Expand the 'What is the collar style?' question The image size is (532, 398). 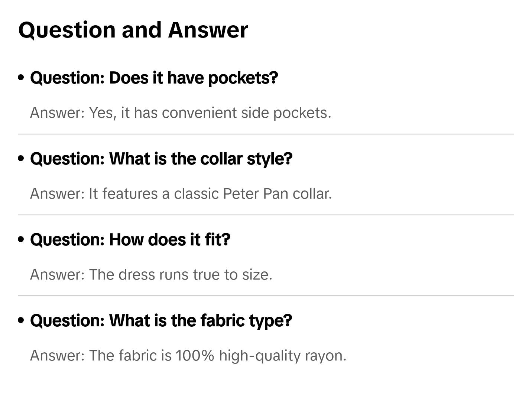161,159
